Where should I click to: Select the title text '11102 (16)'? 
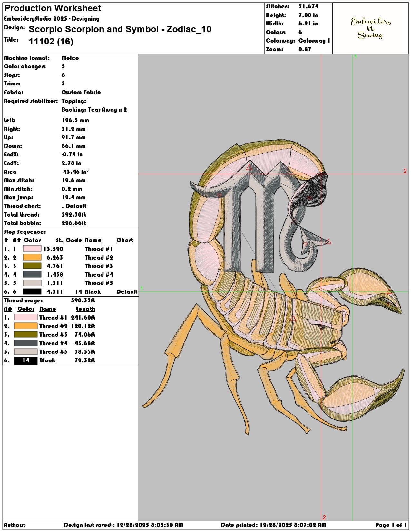(x=51, y=42)
